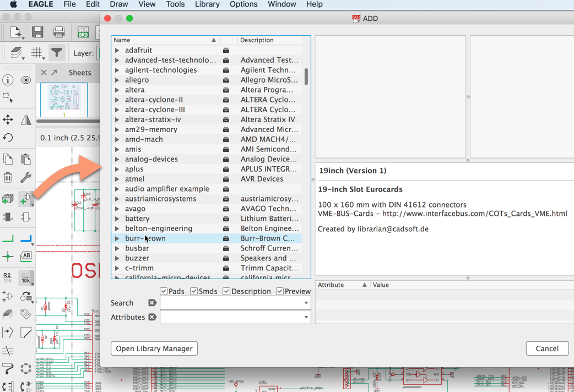Uncheck the Pads checkbox

[163, 291]
